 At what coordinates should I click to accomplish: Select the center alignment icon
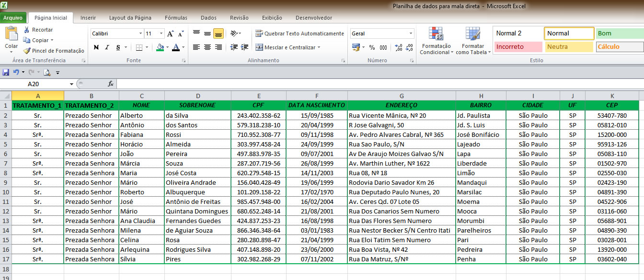pyautogui.click(x=207, y=47)
